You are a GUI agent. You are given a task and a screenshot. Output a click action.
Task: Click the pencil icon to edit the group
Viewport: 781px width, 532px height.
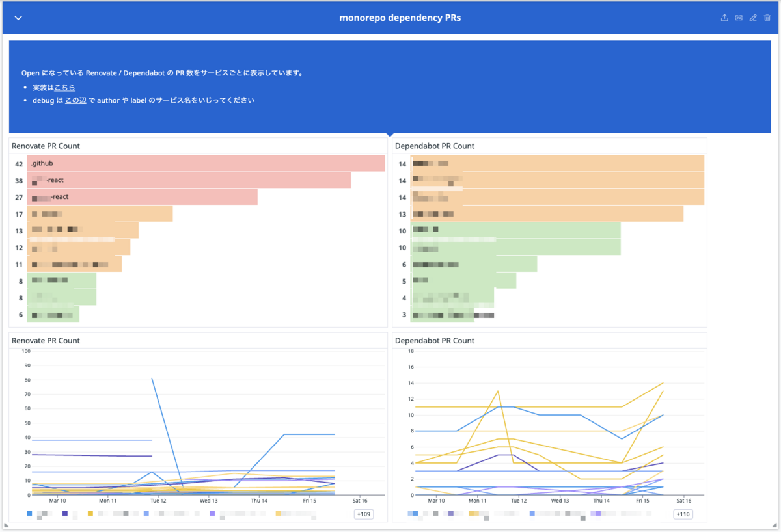(x=753, y=18)
